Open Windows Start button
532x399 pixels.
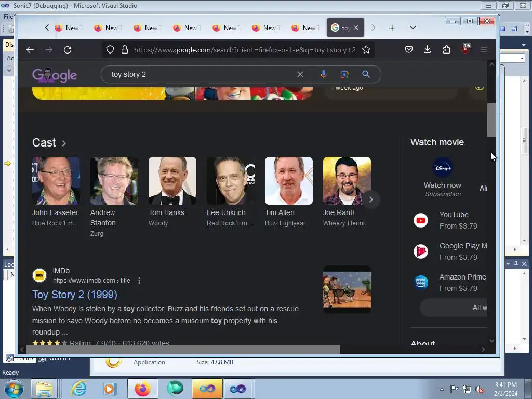14,389
